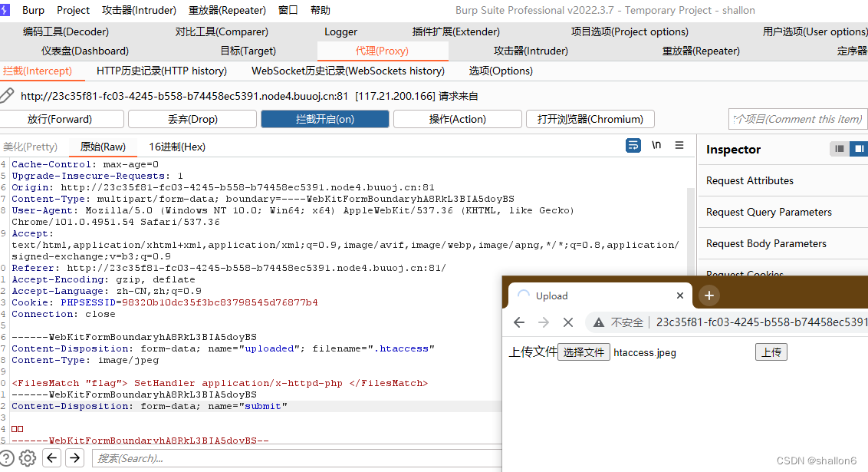The height and width of the screenshot is (472, 868).
Task: Select the 代理(Proxy) tab
Action: (x=382, y=51)
